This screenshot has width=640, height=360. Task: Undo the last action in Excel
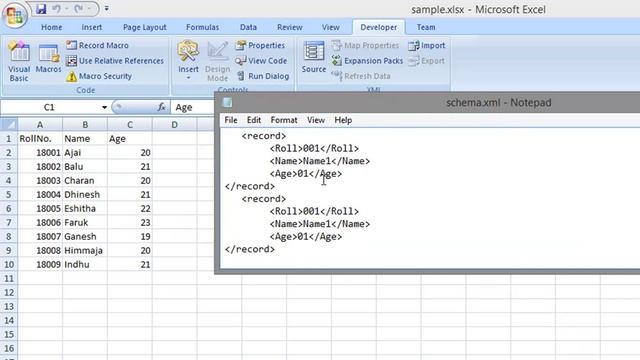coord(57,9)
